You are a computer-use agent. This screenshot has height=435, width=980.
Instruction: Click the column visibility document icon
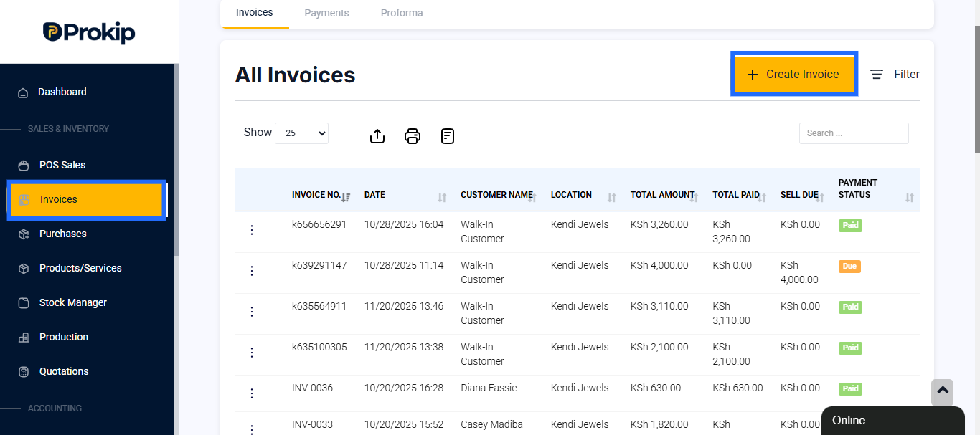(448, 135)
